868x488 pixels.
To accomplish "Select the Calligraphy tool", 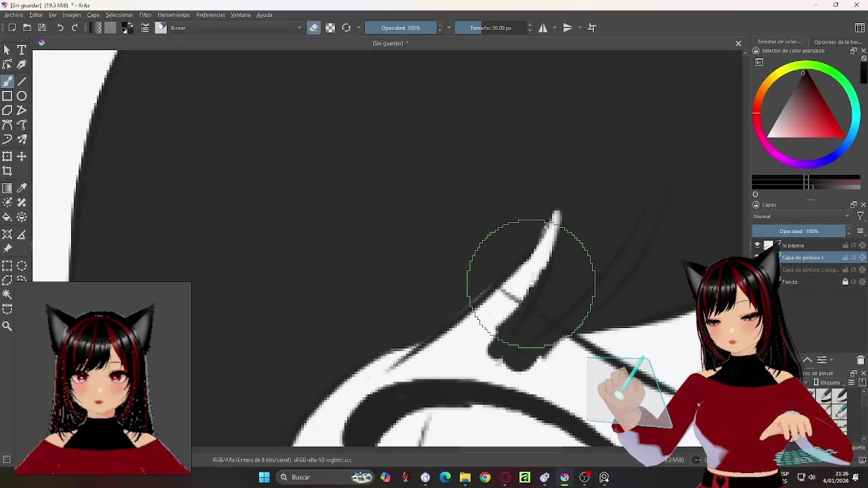I will click(22, 64).
